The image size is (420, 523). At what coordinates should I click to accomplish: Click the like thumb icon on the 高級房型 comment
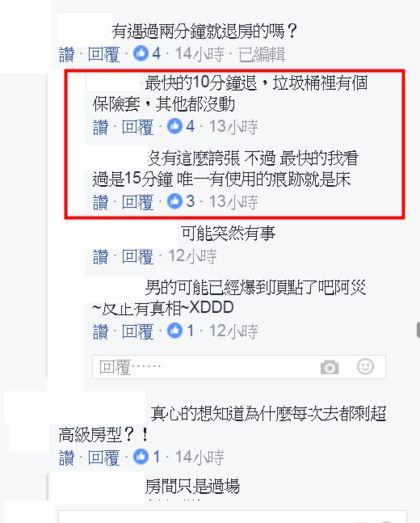pyautogui.click(x=140, y=456)
